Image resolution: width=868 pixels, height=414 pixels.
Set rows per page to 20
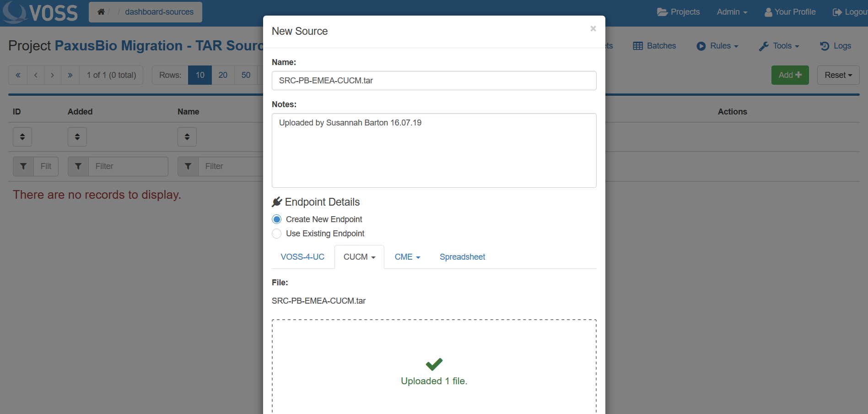223,75
